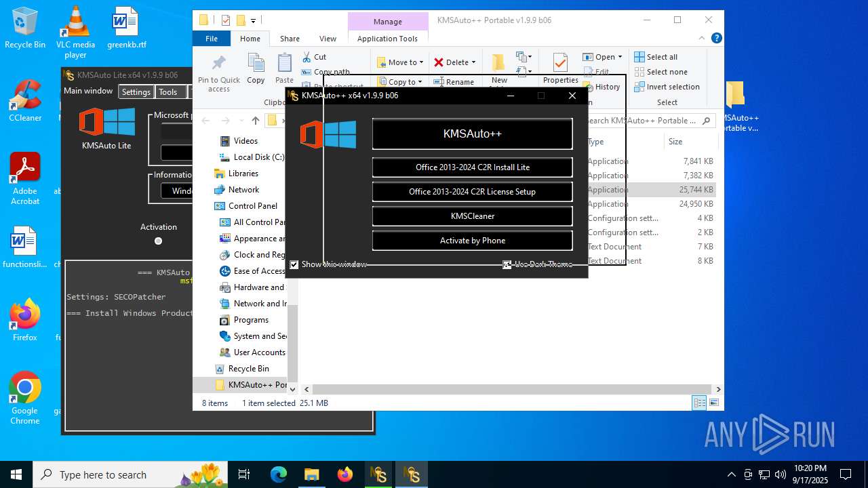
Task: Click the KMSCleaner button
Action: click(472, 216)
